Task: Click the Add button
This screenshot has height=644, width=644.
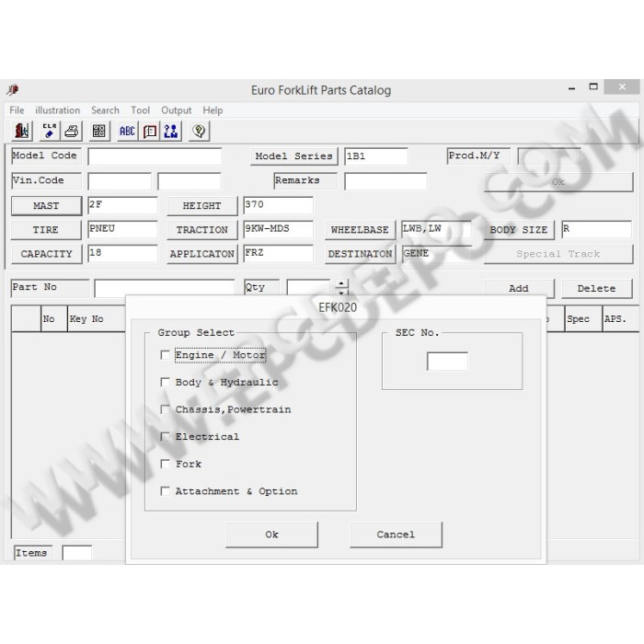Action: pos(519,289)
